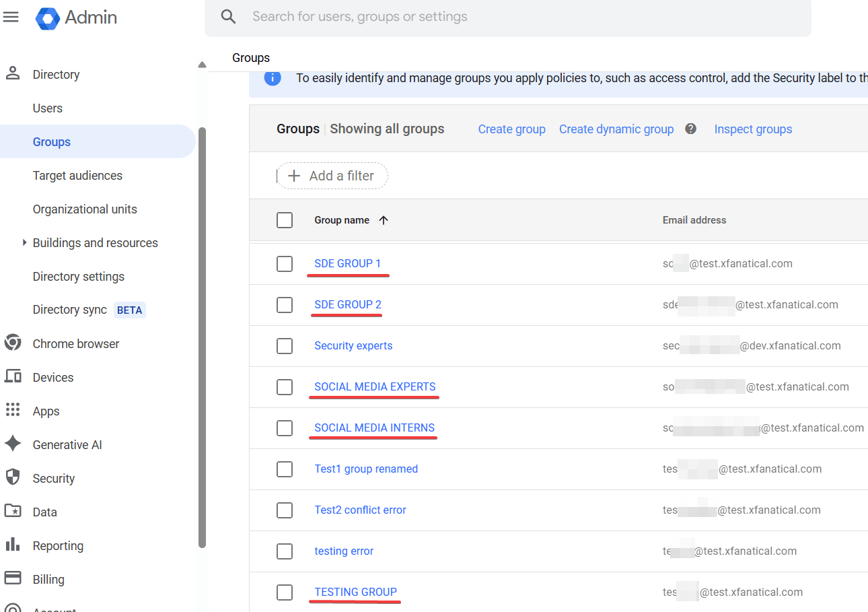Click the sort arrow next to Group name

pos(384,220)
